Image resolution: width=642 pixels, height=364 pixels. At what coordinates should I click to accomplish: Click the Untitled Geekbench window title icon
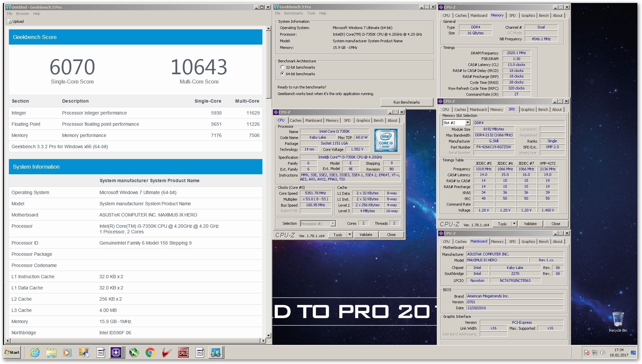(9, 7)
